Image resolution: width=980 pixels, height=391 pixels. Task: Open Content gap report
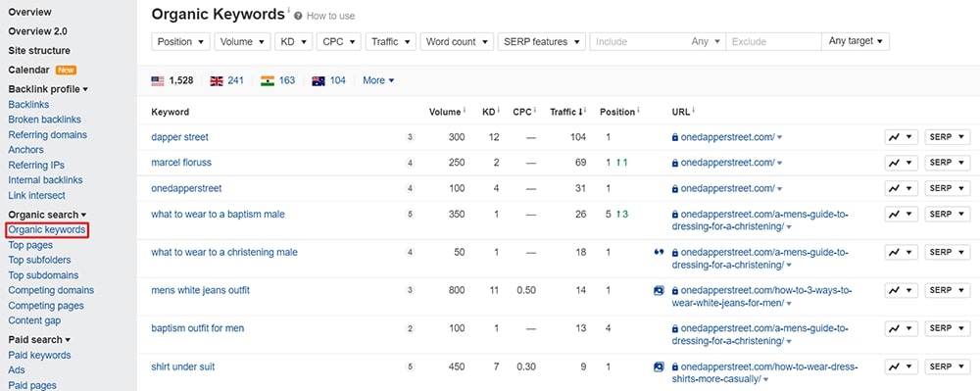click(34, 320)
